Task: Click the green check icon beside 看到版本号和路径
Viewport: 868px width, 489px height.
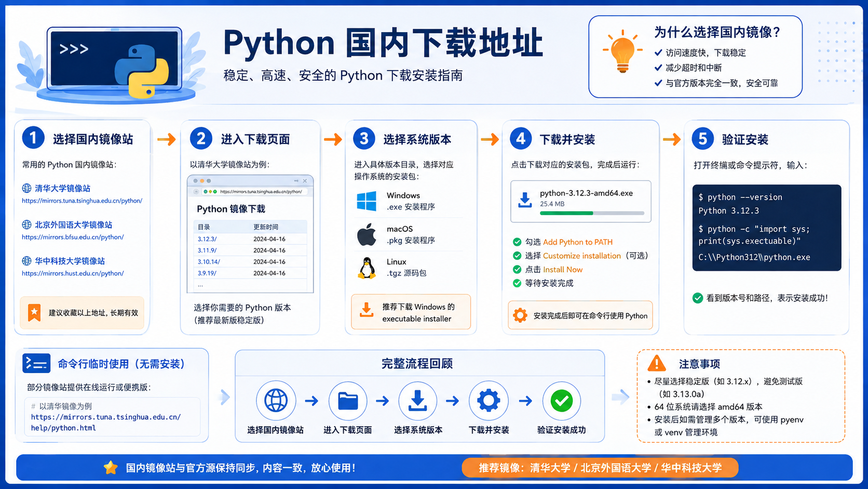Action: click(x=698, y=298)
